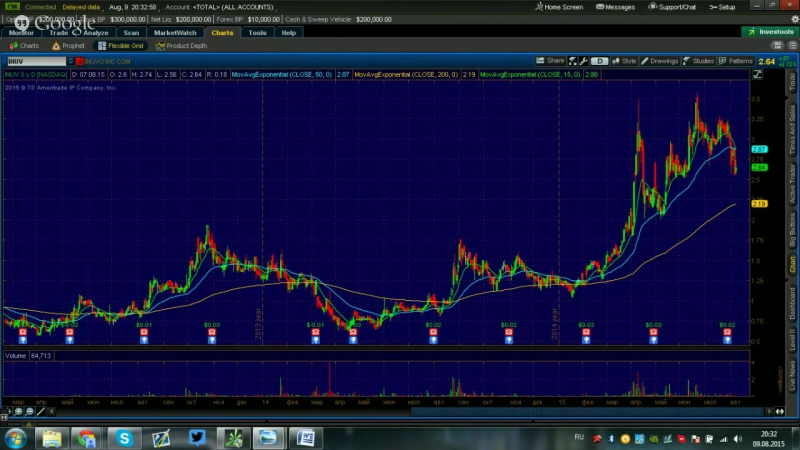Open chart settings wrench icon

pos(584,61)
